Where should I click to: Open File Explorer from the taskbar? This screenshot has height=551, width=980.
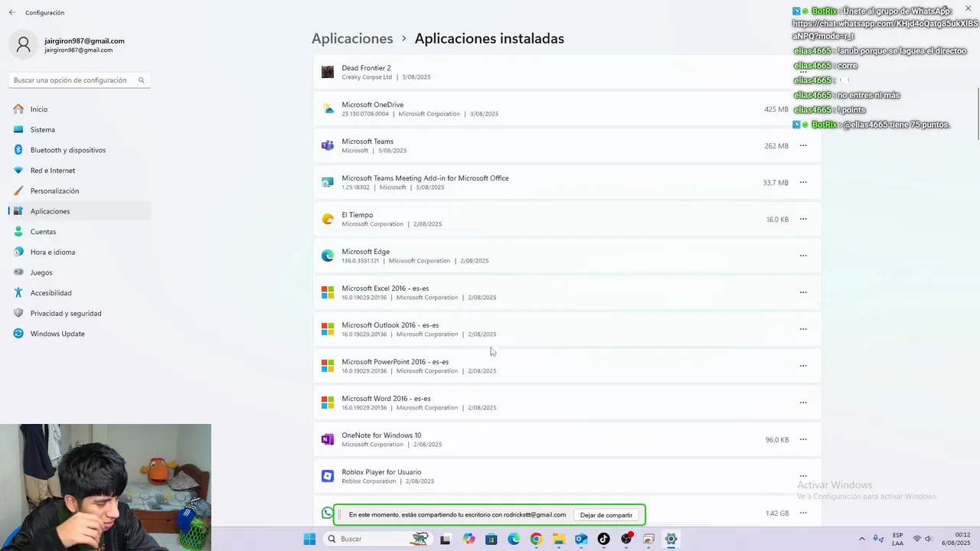pyautogui.click(x=558, y=540)
